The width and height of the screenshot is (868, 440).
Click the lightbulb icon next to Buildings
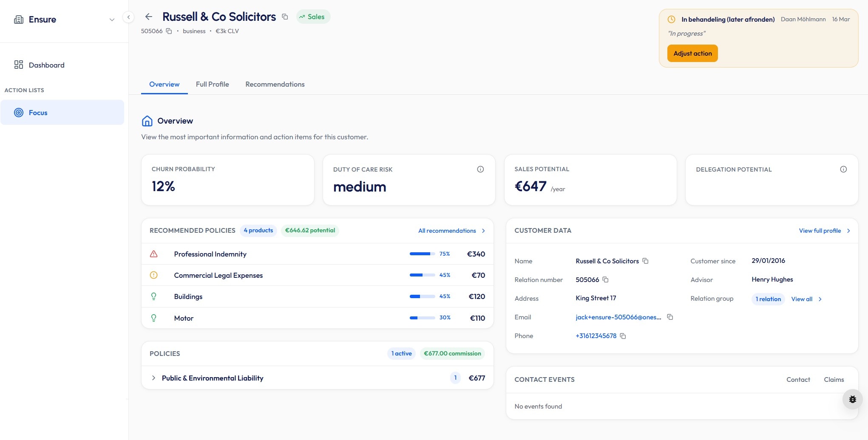pos(154,296)
